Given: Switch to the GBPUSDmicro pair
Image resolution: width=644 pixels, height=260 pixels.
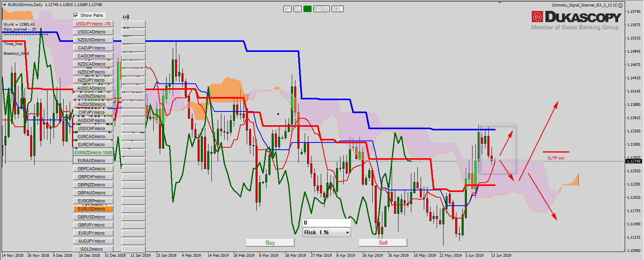Looking at the screenshot, I should pyautogui.click(x=93, y=217).
